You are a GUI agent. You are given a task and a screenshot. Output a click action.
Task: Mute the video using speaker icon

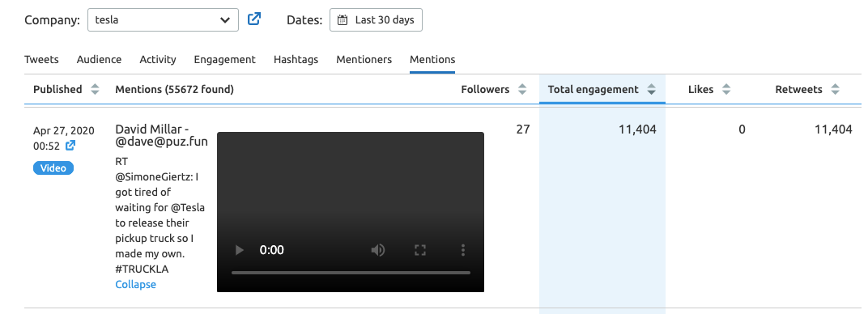[377, 250]
